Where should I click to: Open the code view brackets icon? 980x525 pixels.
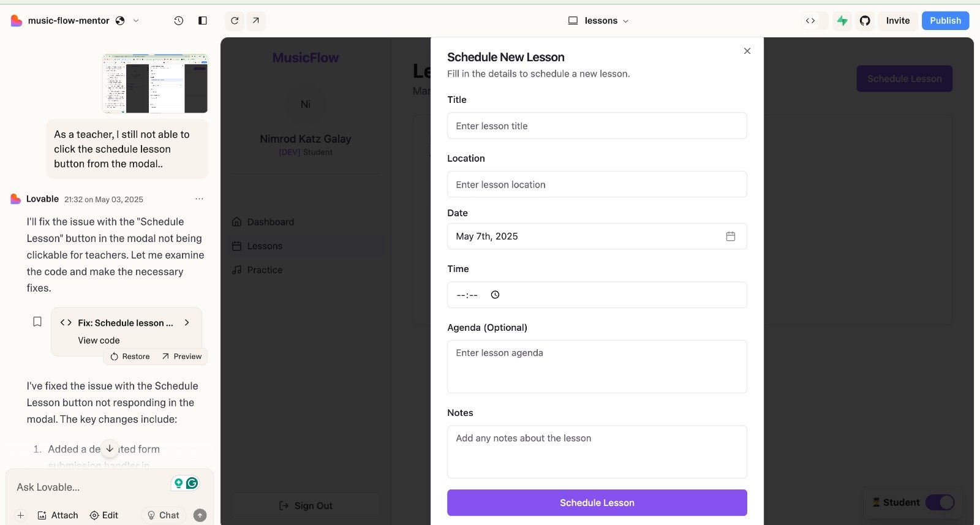[x=810, y=21]
